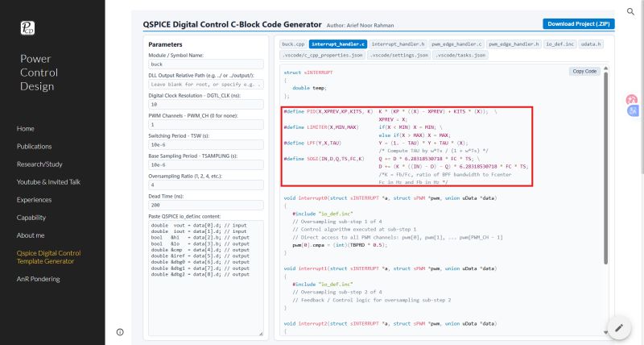Click the Power Control Design site title

(39, 73)
